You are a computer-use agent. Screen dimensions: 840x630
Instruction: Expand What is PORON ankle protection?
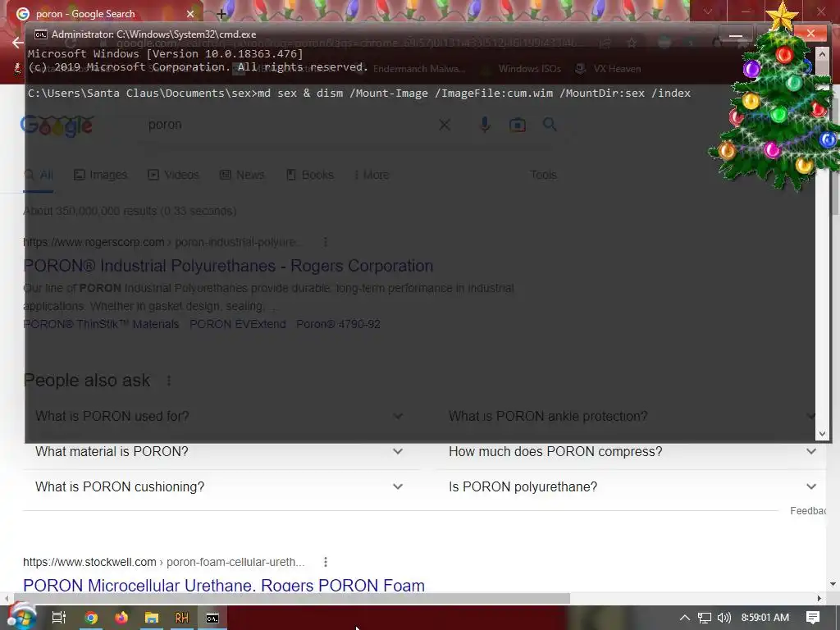coord(631,416)
